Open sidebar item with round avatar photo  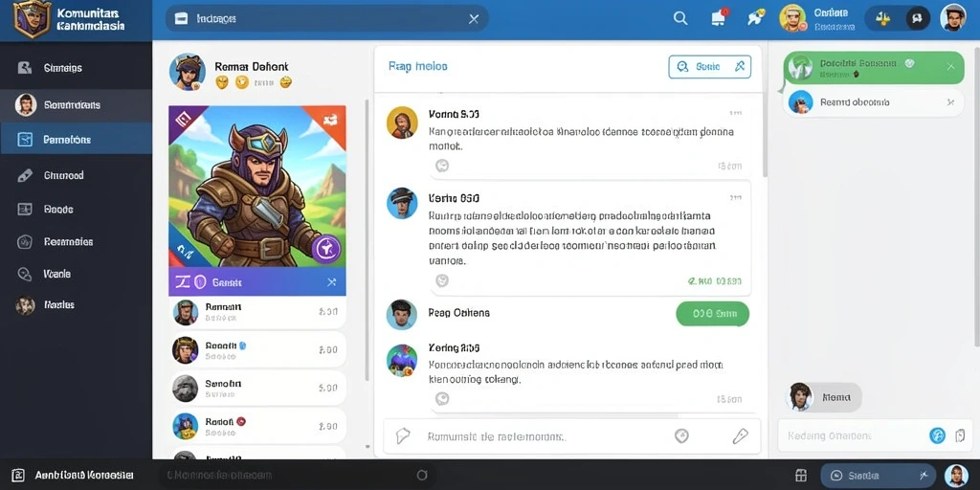[76, 105]
